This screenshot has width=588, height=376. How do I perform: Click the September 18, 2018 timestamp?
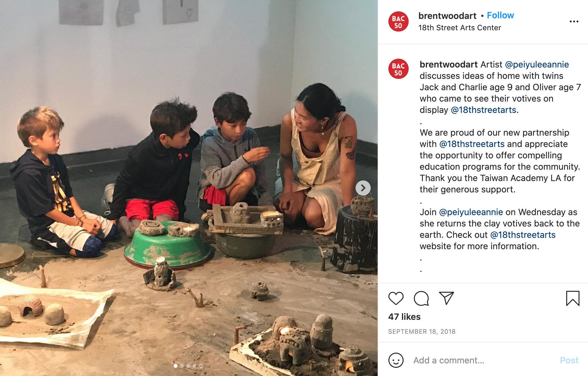click(422, 332)
